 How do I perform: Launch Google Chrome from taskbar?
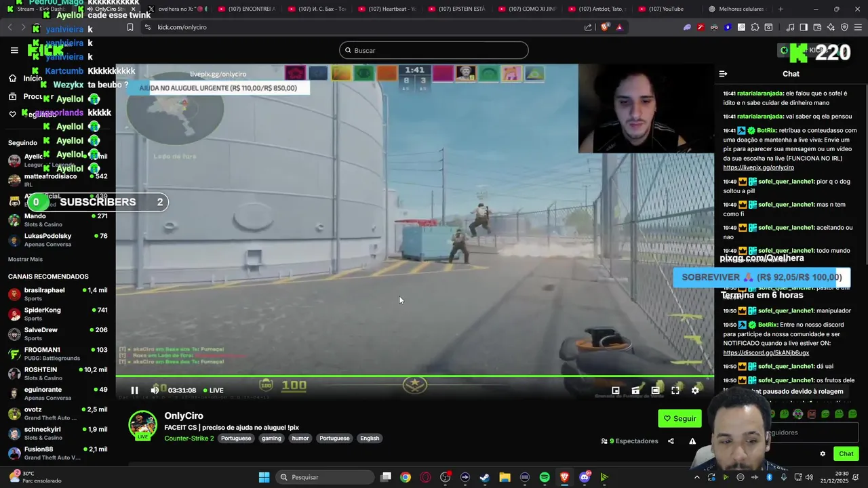click(x=406, y=477)
